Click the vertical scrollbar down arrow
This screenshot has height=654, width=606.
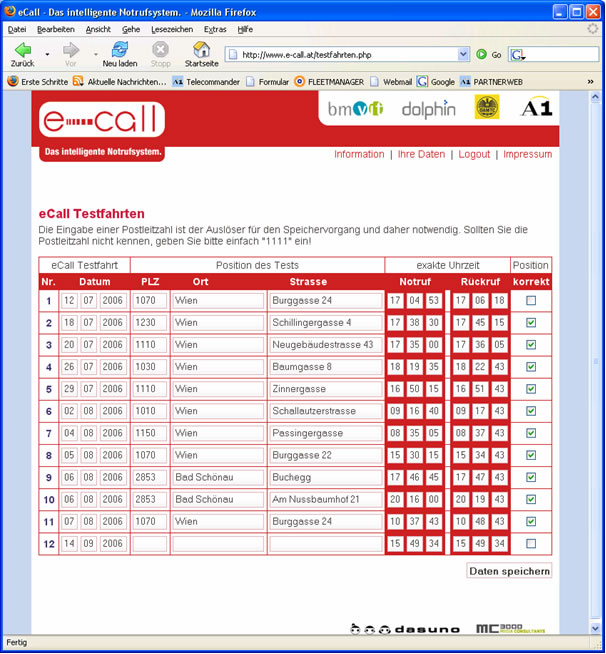[x=595, y=628]
